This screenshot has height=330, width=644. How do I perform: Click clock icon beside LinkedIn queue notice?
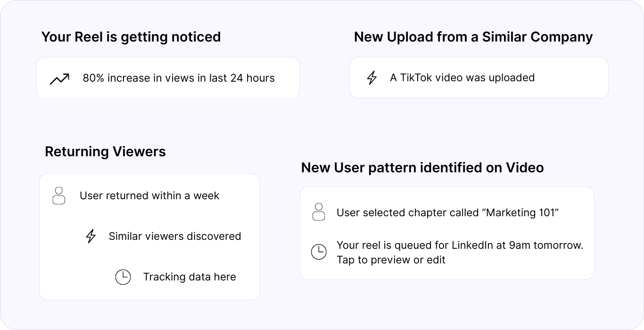pos(319,252)
